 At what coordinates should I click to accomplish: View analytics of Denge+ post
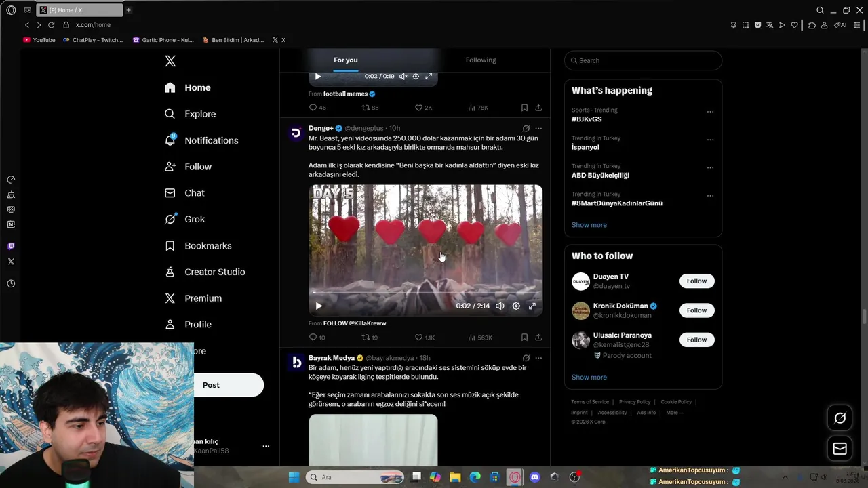pos(480,338)
